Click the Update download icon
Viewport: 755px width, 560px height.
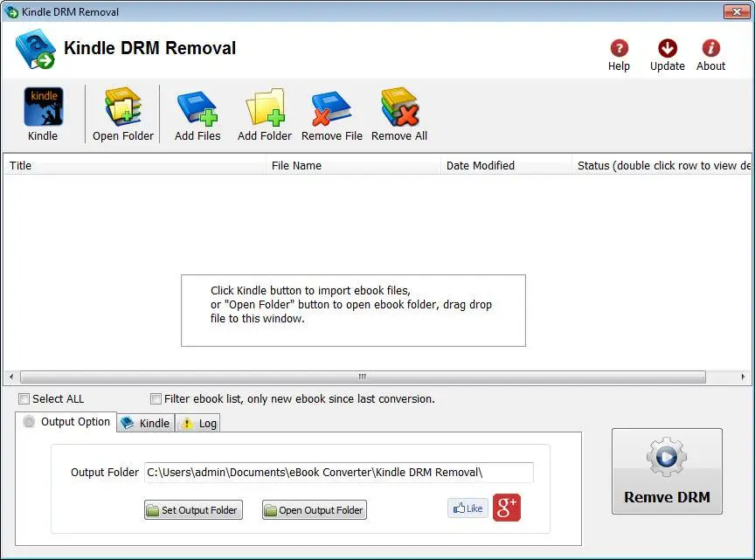pos(668,48)
